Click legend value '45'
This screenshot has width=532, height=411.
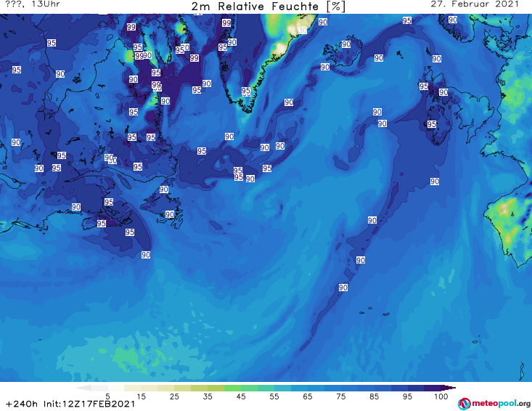[x=240, y=396]
